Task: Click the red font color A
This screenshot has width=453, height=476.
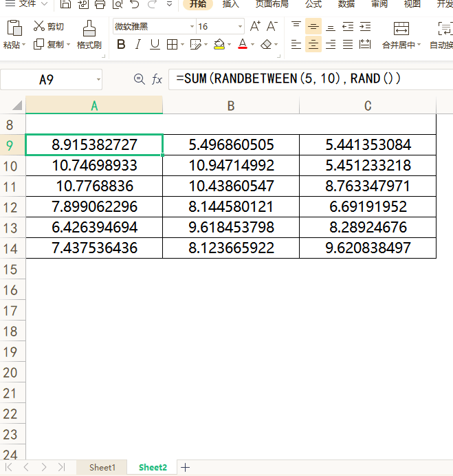Action: pos(243,44)
